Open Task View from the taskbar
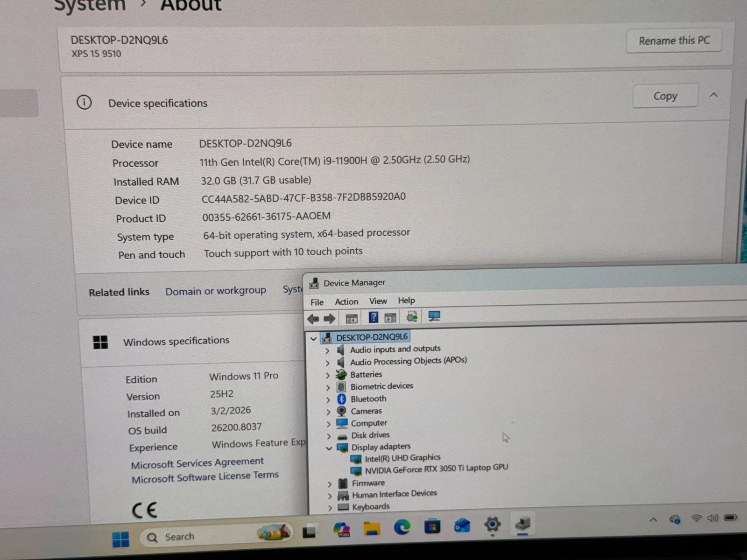The height and width of the screenshot is (560, 747). pos(309,531)
